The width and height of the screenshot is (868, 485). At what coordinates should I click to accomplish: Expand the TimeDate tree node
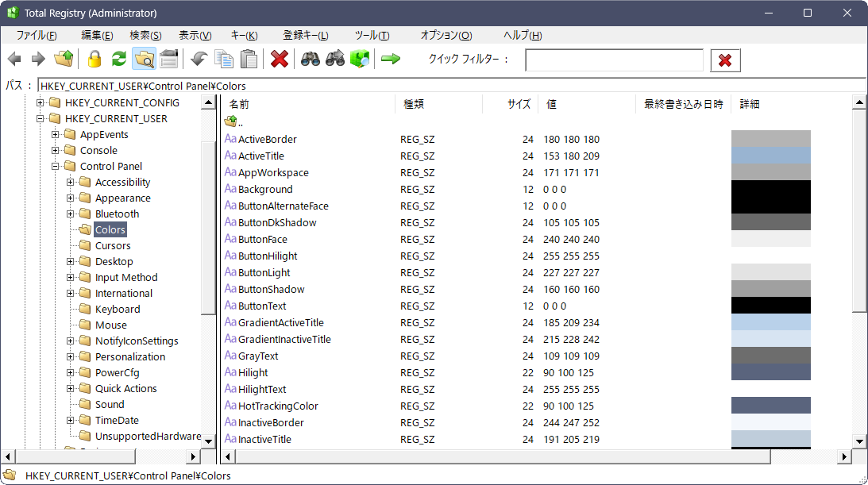(x=71, y=420)
